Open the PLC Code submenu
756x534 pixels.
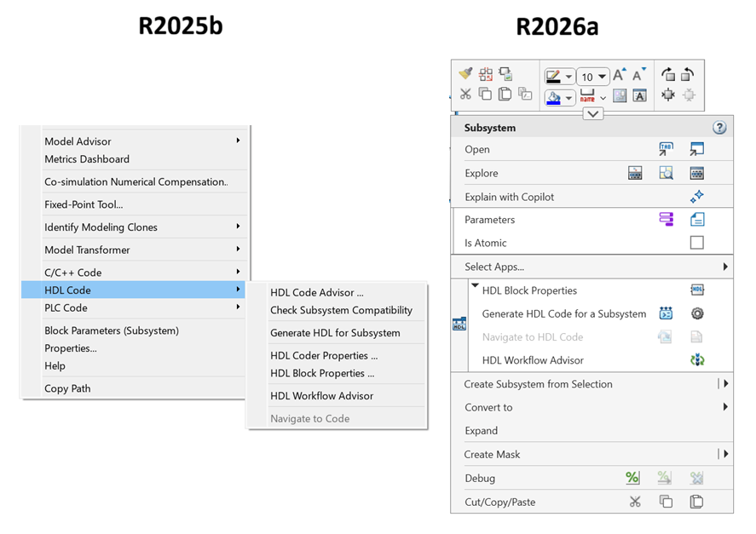(135, 307)
